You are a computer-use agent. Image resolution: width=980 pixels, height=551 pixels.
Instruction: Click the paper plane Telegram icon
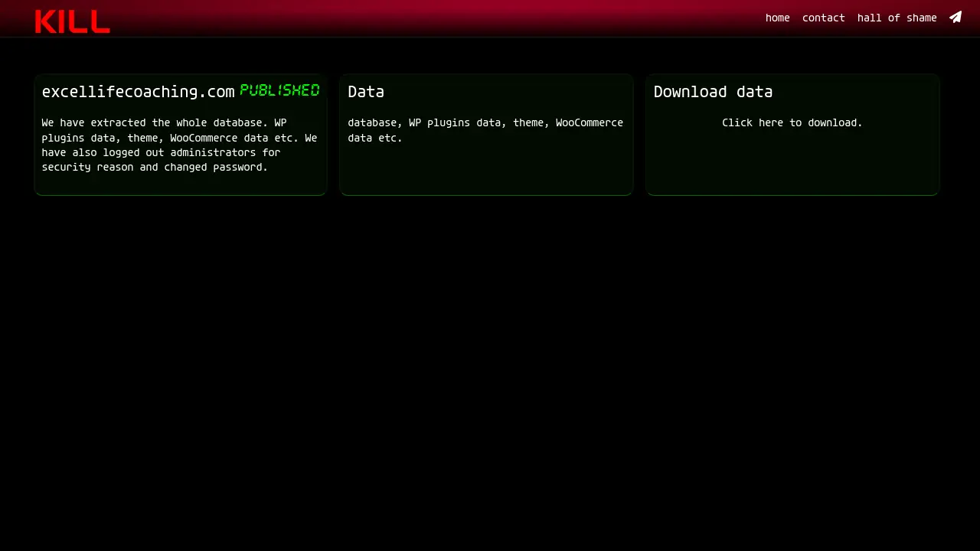click(955, 17)
